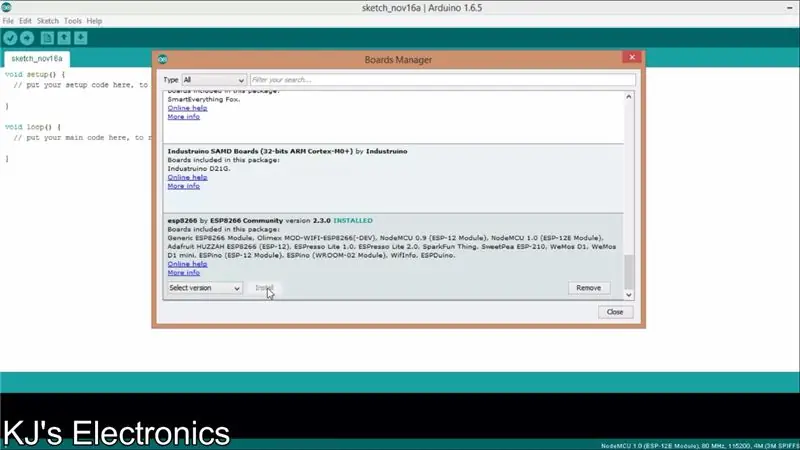Screen dimensions: 800x450
Task: Open More info link for Industruino SAMD Boards
Action: pyautogui.click(x=184, y=186)
